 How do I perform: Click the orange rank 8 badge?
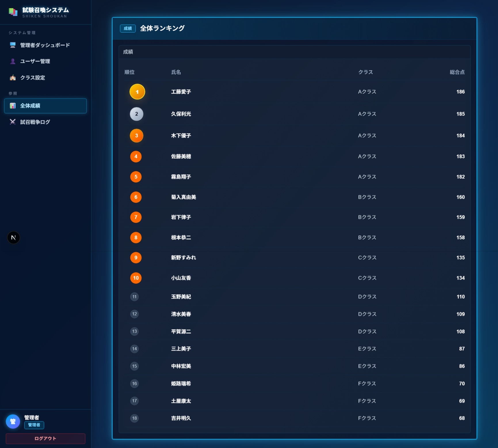[136, 238]
